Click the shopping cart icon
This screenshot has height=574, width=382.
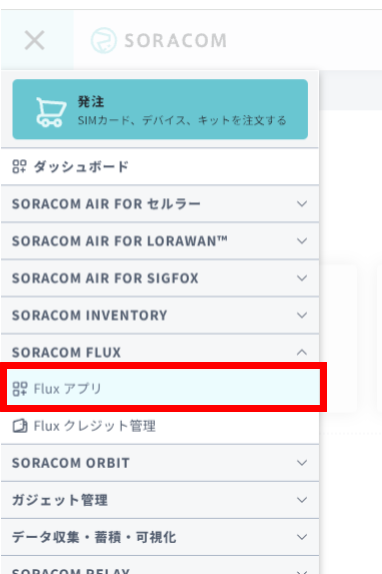[51, 112]
